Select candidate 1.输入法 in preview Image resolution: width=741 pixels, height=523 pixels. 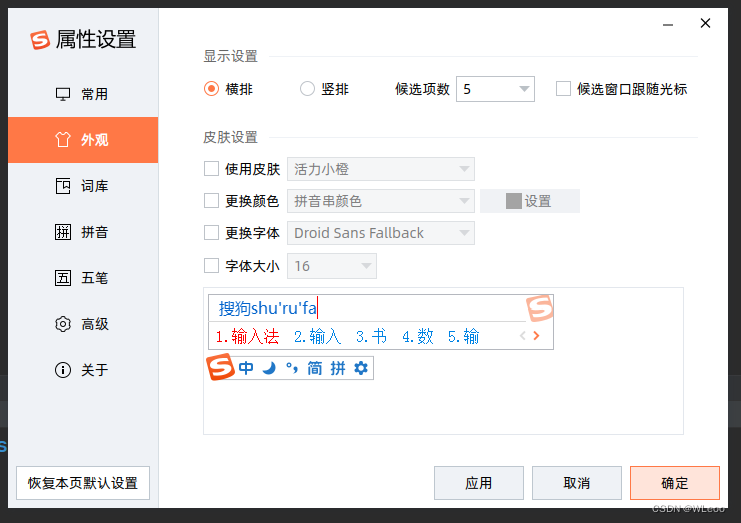[247, 336]
